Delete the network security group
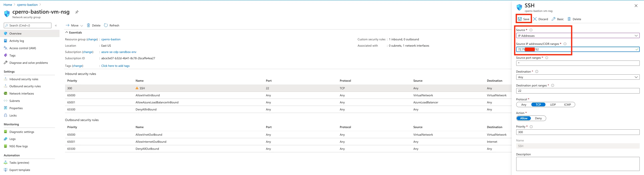 point(94,25)
